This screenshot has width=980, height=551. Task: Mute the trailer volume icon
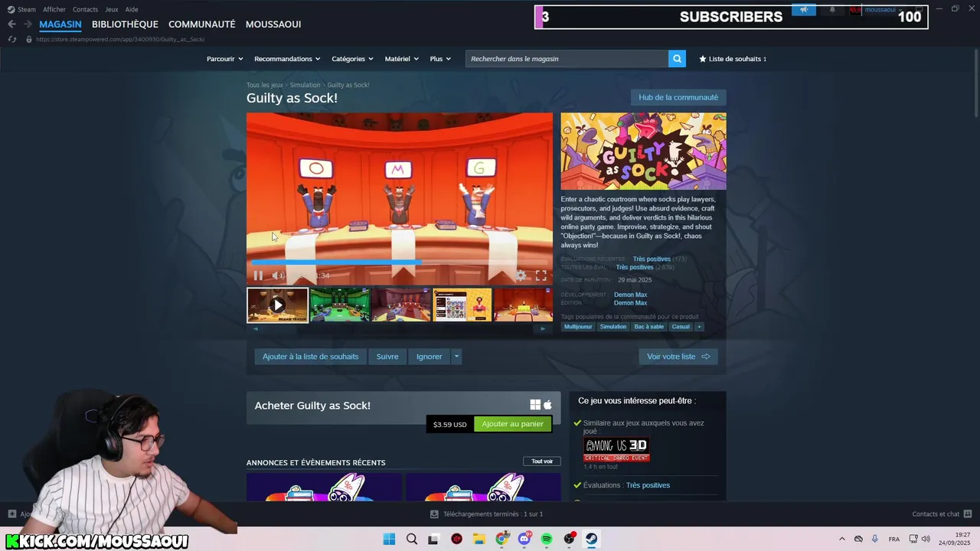click(x=278, y=275)
